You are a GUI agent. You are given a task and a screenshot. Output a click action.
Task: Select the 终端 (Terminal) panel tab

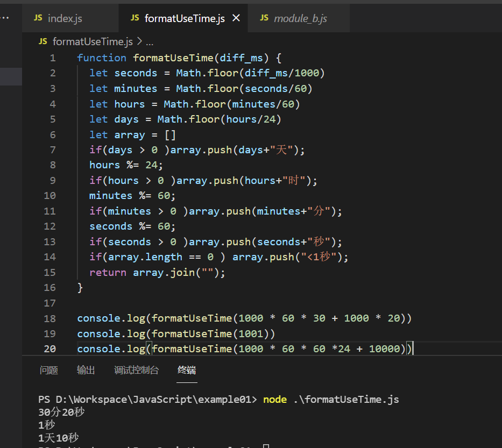point(187,370)
